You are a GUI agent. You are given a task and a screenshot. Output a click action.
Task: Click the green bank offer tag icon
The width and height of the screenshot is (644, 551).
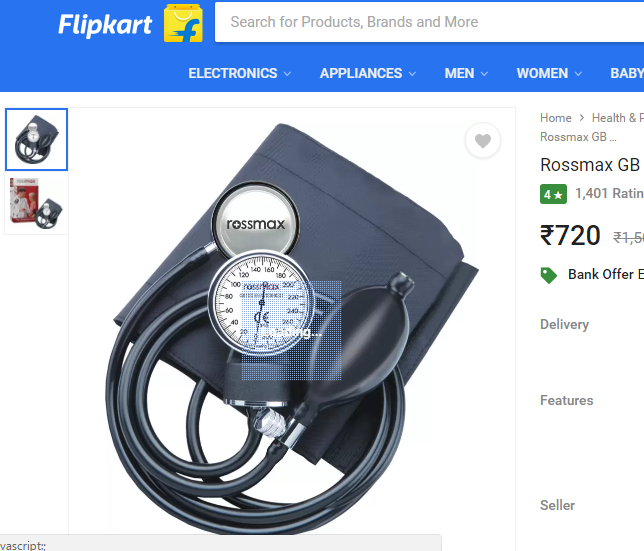(x=549, y=275)
